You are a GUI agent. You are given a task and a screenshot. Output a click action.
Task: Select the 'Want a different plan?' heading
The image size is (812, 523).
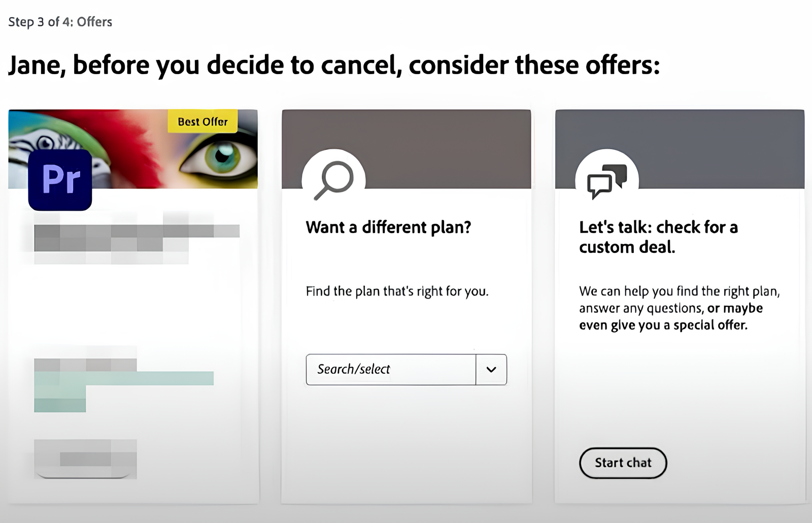point(388,227)
